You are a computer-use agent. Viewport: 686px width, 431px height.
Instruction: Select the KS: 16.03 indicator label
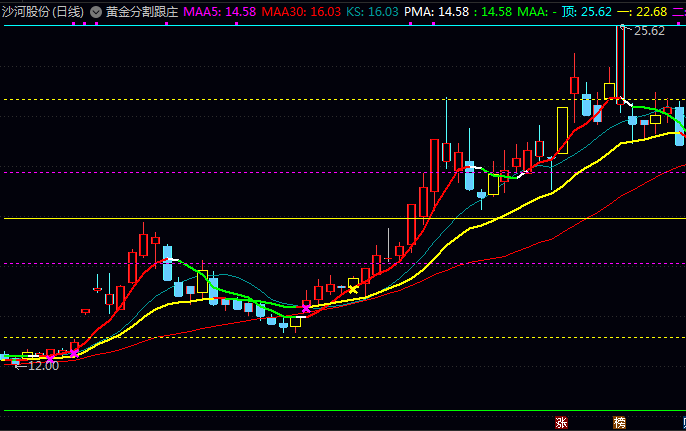(x=372, y=12)
